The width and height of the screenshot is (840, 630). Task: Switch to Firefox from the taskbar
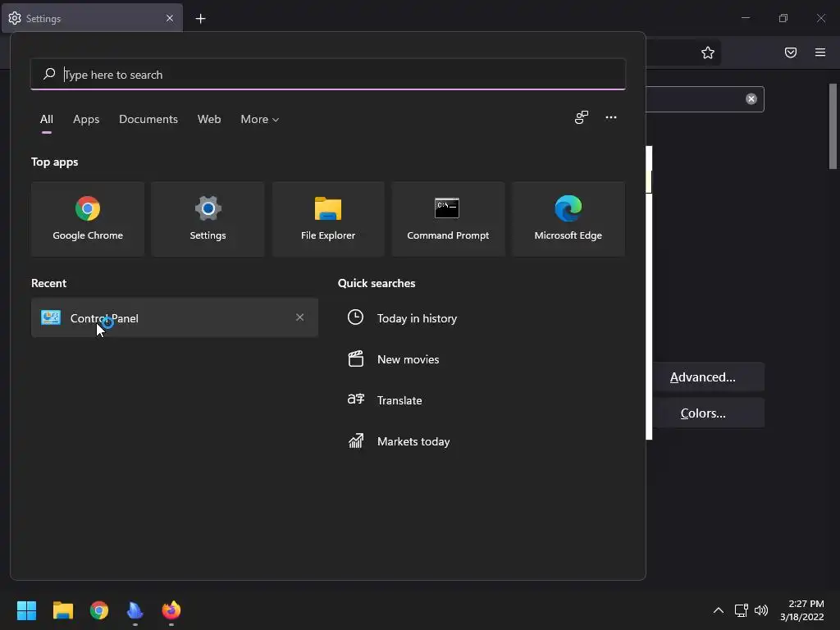[x=171, y=610]
